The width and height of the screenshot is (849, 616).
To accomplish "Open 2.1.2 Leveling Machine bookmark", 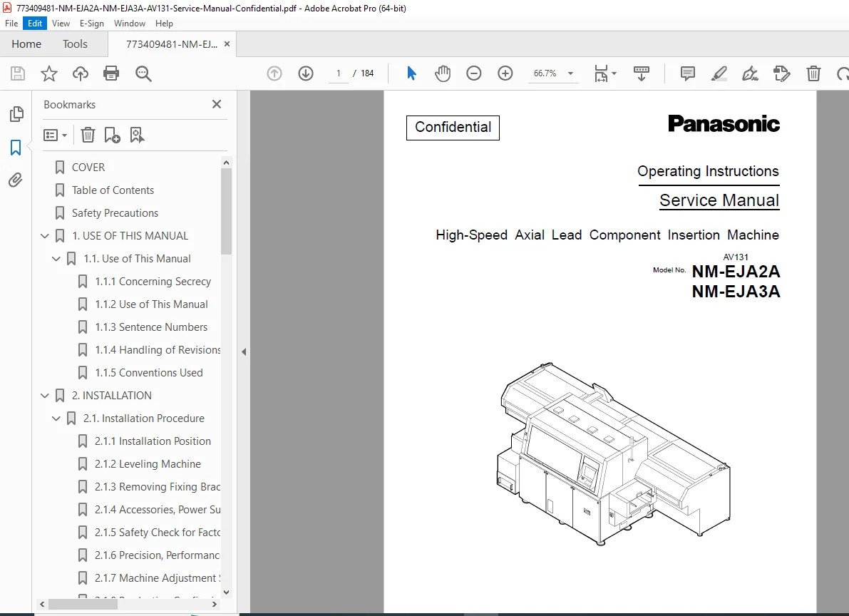I will click(x=148, y=463).
